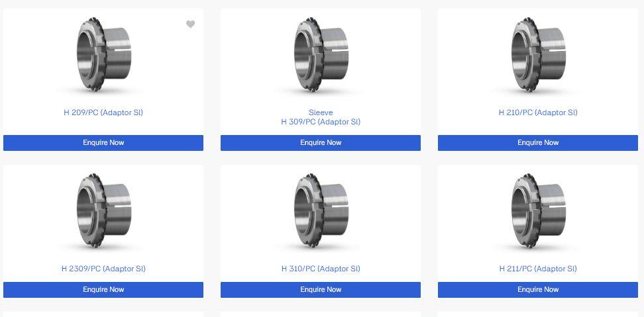Click Enquire Now for H 210/PC

point(538,143)
